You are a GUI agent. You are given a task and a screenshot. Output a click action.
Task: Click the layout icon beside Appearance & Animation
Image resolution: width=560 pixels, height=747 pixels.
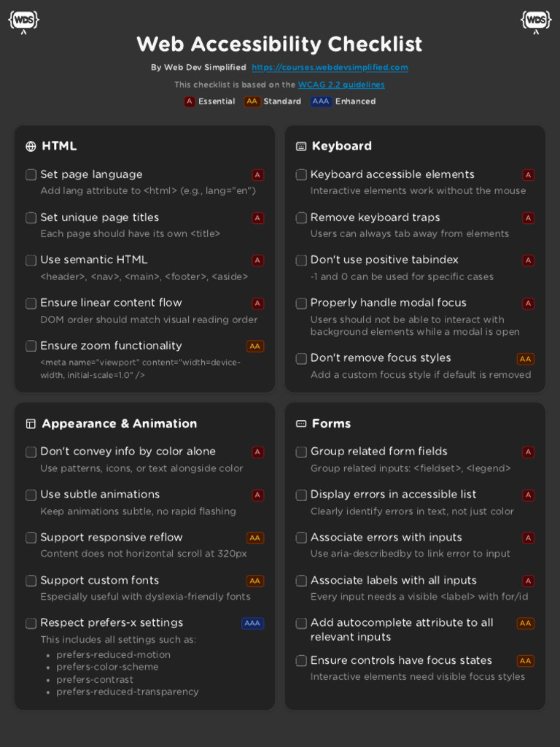pyautogui.click(x=31, y=424)
